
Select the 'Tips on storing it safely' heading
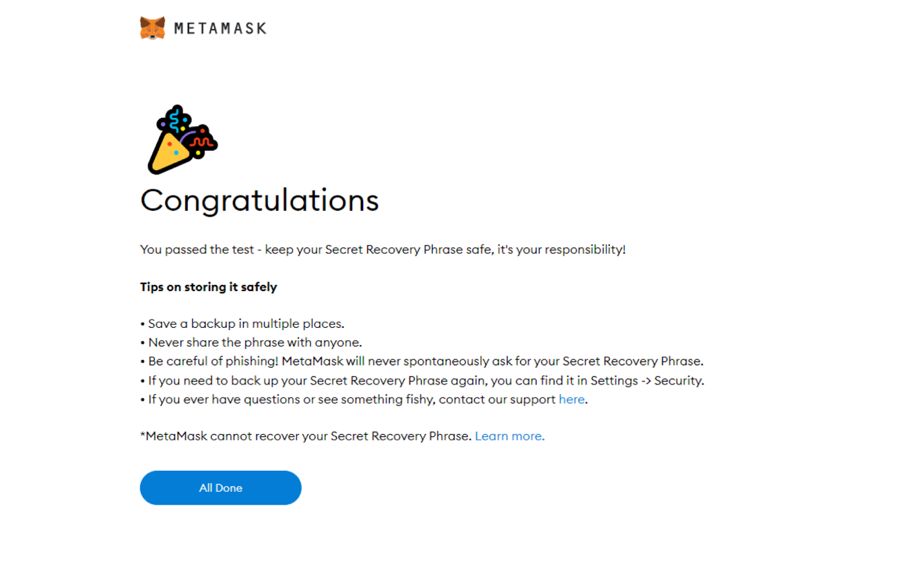(x=208, y=287)
